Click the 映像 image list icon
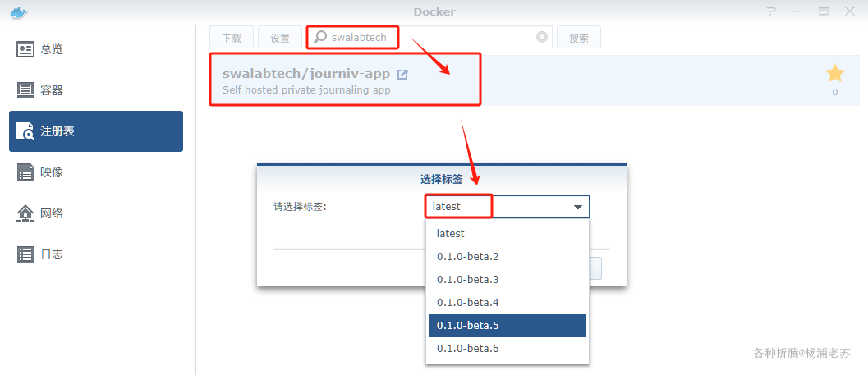 point(25,172)
